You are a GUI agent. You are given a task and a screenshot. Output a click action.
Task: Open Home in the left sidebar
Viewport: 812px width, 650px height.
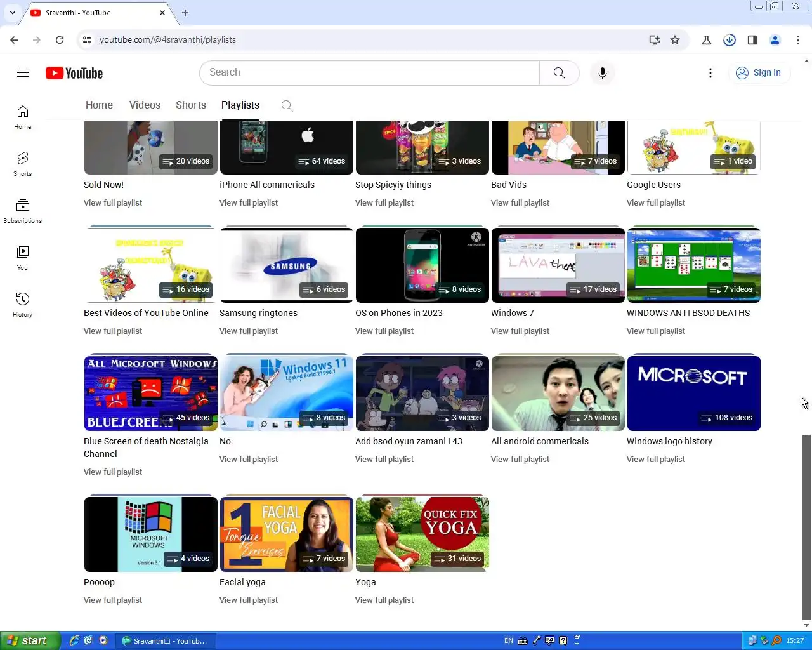[x=23, y=117]
